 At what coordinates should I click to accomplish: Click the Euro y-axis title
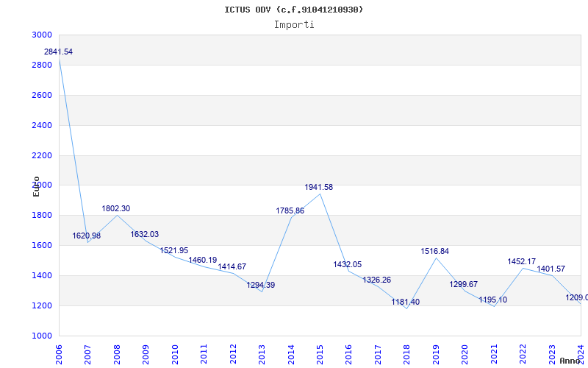tap(36, 186)
